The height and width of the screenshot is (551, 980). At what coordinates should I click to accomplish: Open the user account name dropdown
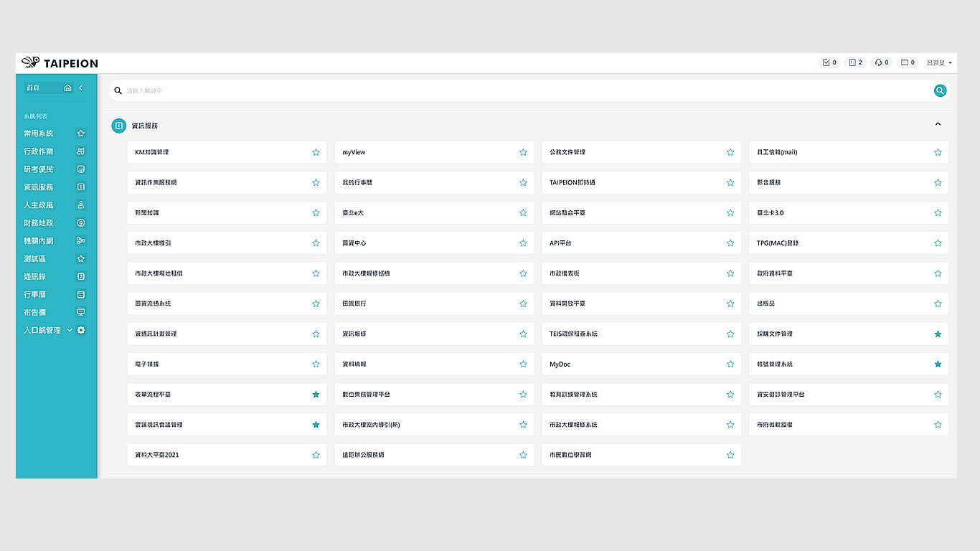coord(939,62)
